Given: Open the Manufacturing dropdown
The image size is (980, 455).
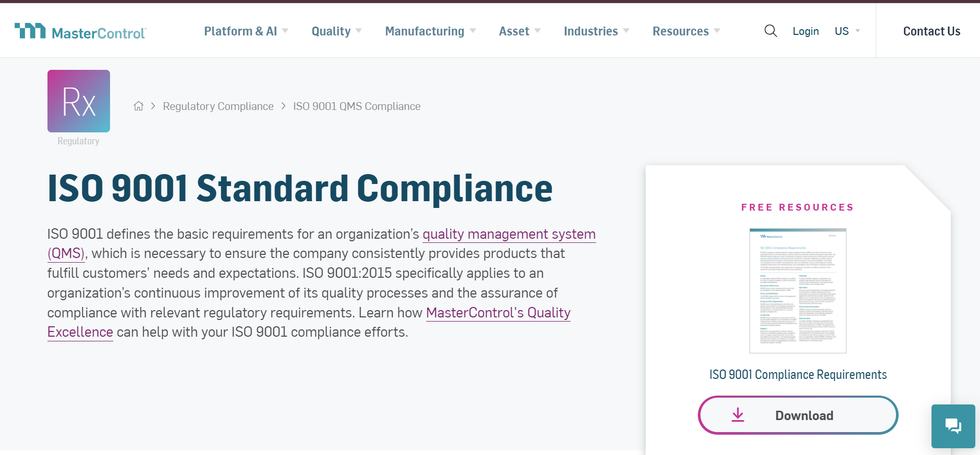Looking at the screenshot, I should coord(430,31).
